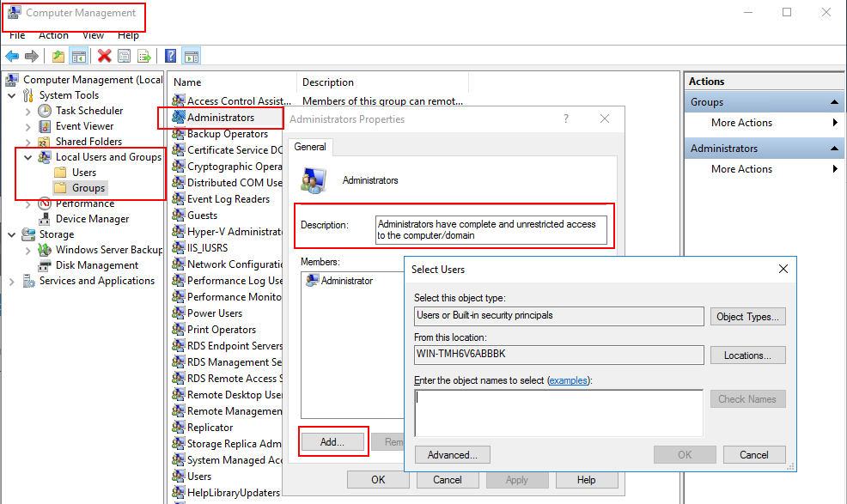The width and height of the screenshot is (847, 504).
Task: Click the question mark help icon in Administrators Properties
Action: 566,118
